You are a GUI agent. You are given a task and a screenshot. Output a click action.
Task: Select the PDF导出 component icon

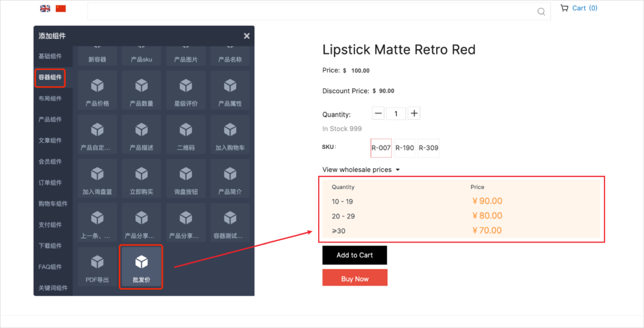coord(97,267)
